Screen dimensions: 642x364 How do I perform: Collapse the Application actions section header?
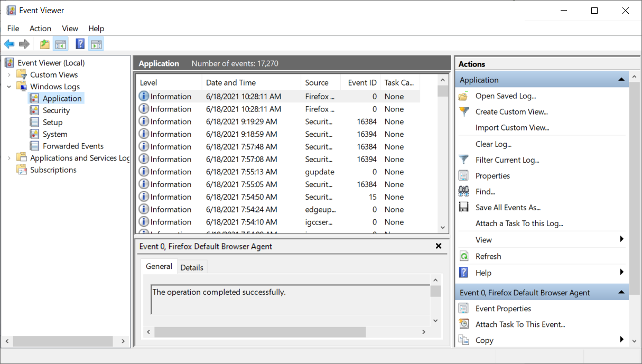tap(621, 79)
